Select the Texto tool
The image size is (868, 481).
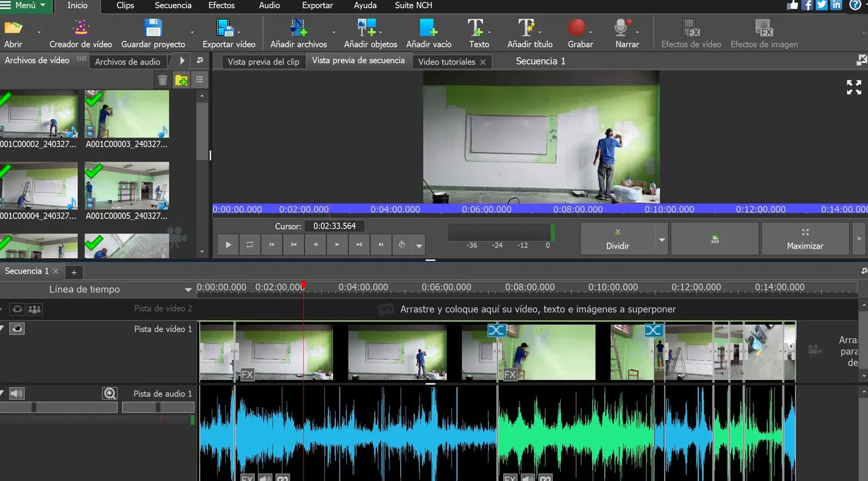coord(478,29)
